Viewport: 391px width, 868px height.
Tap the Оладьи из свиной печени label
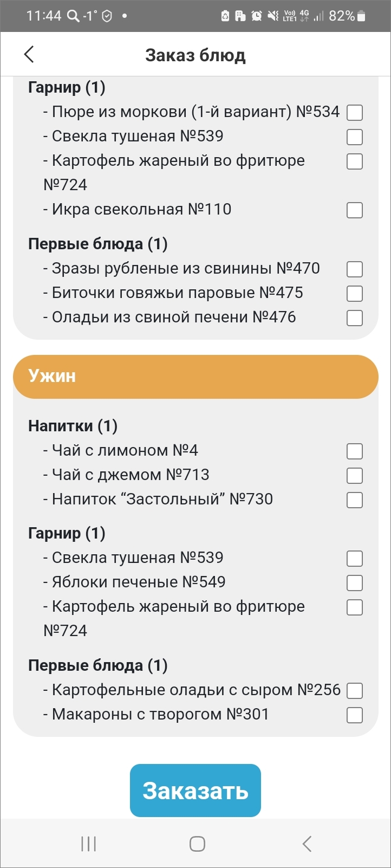pos(173,318)
